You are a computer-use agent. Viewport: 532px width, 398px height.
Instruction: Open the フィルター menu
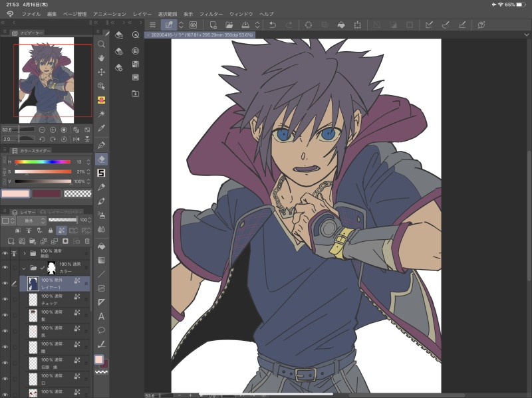(211, 14)
